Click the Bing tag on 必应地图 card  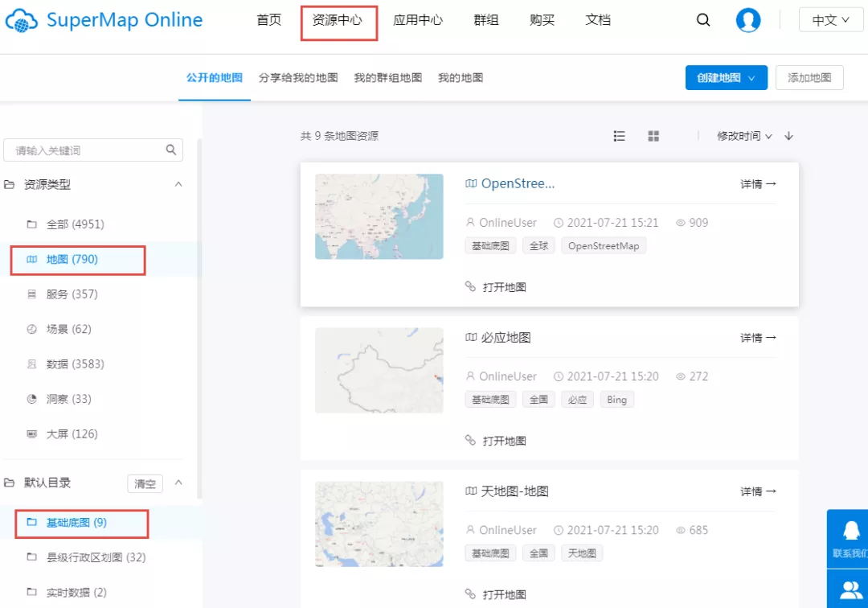click(616, 399)
